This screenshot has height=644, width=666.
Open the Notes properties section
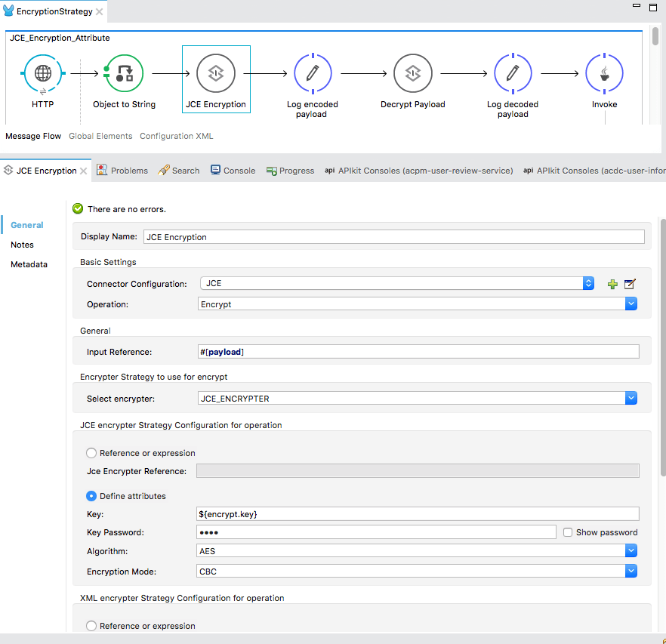click(x=22, y=245)
